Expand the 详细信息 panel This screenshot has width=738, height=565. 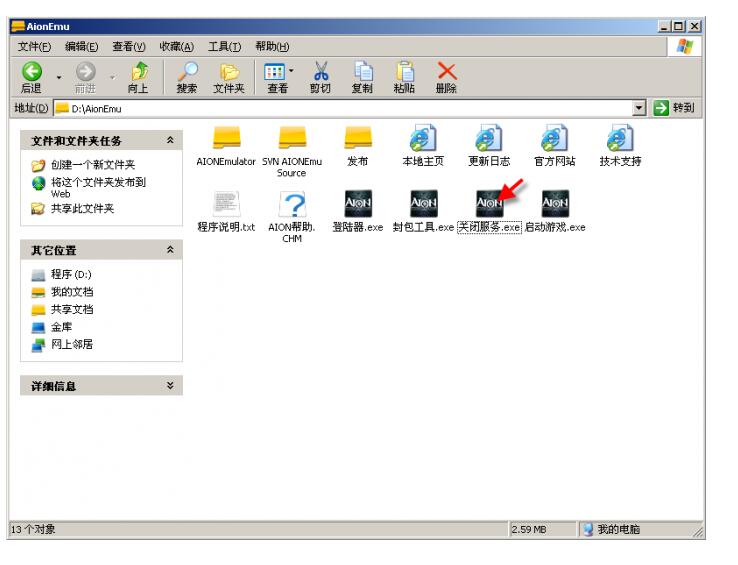[170, 386]
